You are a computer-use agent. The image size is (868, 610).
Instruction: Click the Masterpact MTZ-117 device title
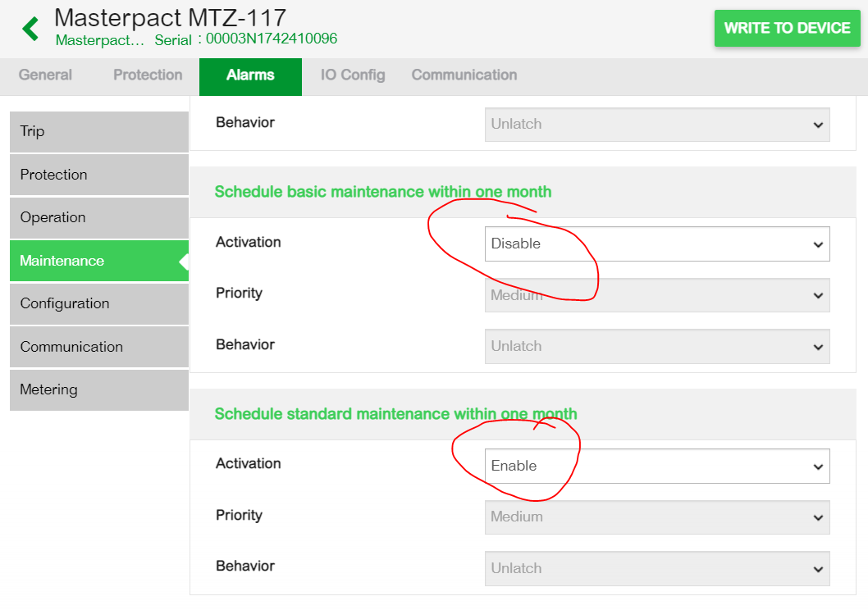[170, 18]
